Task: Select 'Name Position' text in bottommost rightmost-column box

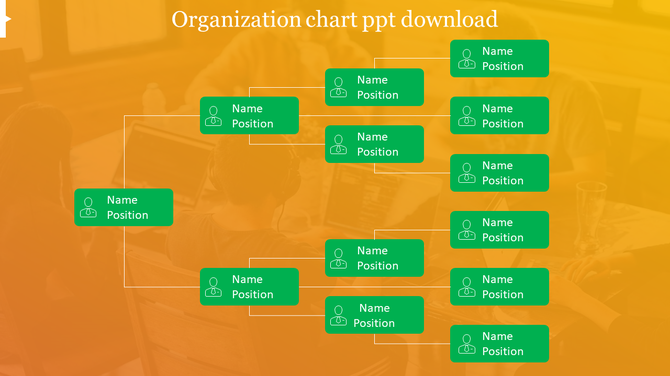Action: click(x=503, y=344)
